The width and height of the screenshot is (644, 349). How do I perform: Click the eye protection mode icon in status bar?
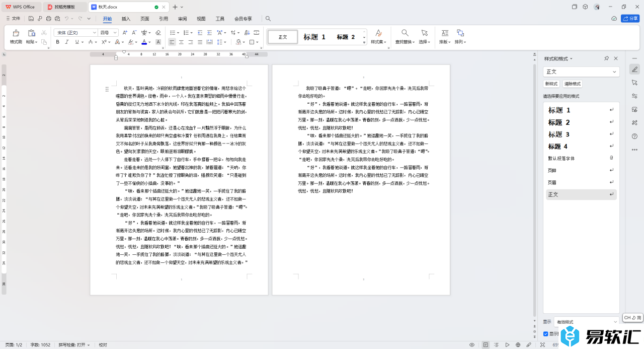(x=472, y=345)
